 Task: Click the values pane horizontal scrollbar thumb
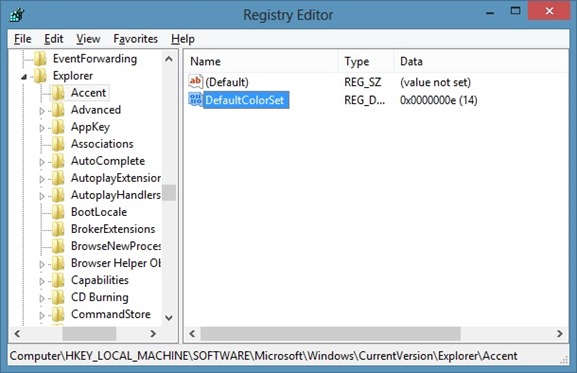coord(330,334)
